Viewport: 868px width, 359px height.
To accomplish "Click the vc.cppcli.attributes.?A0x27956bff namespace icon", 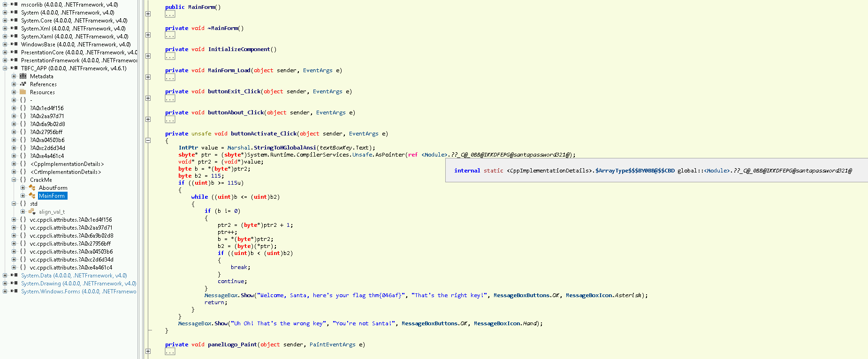I will click(23, 244).
